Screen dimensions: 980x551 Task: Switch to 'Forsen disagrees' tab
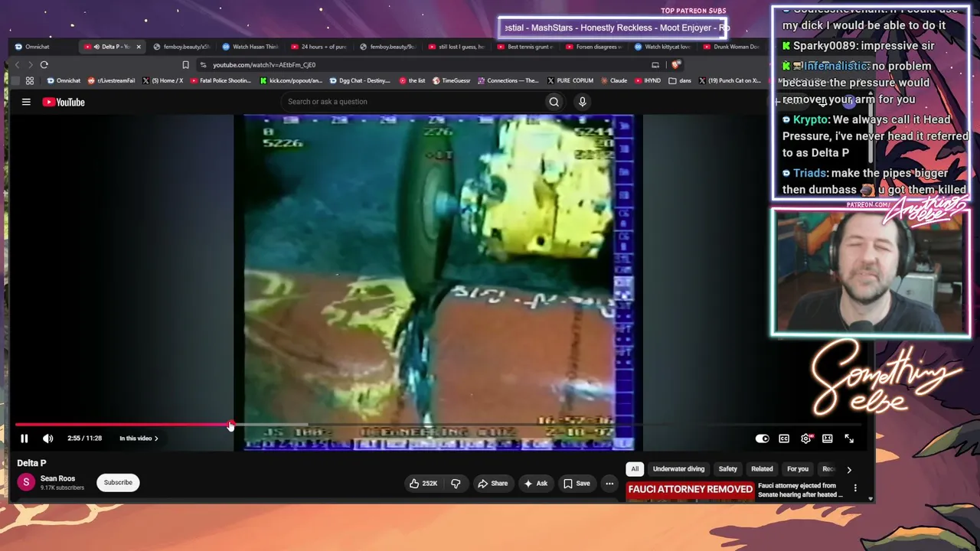595,47
